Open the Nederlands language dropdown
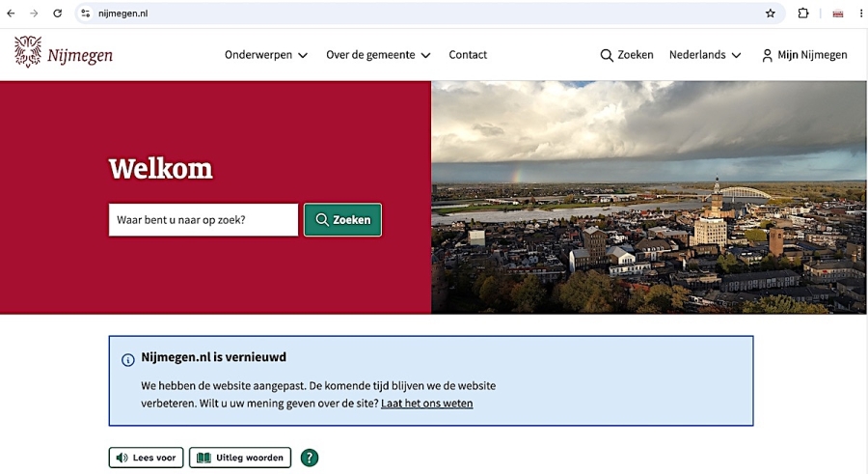The height and width of the screenshot is (474, 868). (x=705, y=55)
